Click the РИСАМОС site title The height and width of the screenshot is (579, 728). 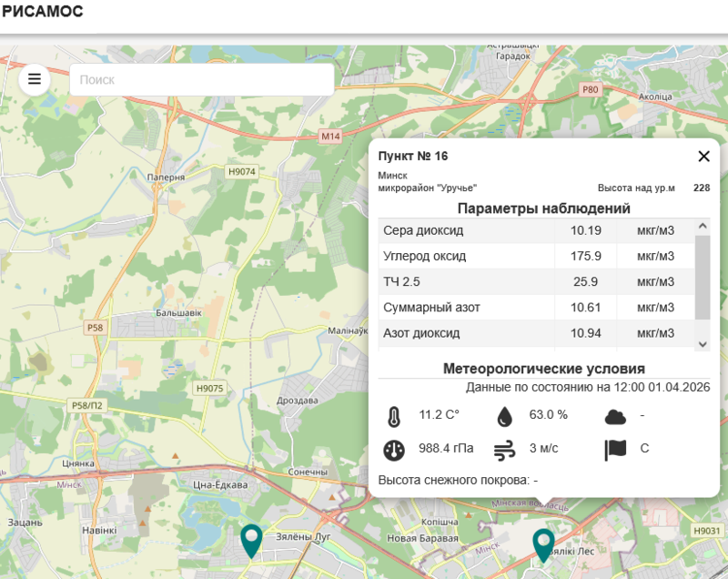pyautogui.click(x=43, y=12)
